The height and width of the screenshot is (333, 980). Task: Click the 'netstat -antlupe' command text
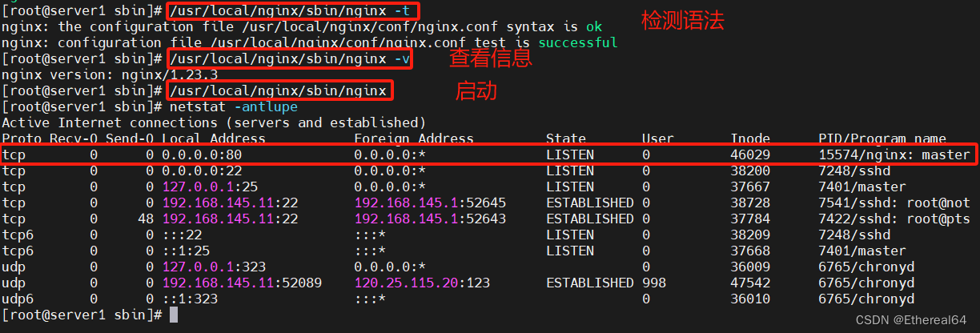pyautogui.click(x=234, y=106)
